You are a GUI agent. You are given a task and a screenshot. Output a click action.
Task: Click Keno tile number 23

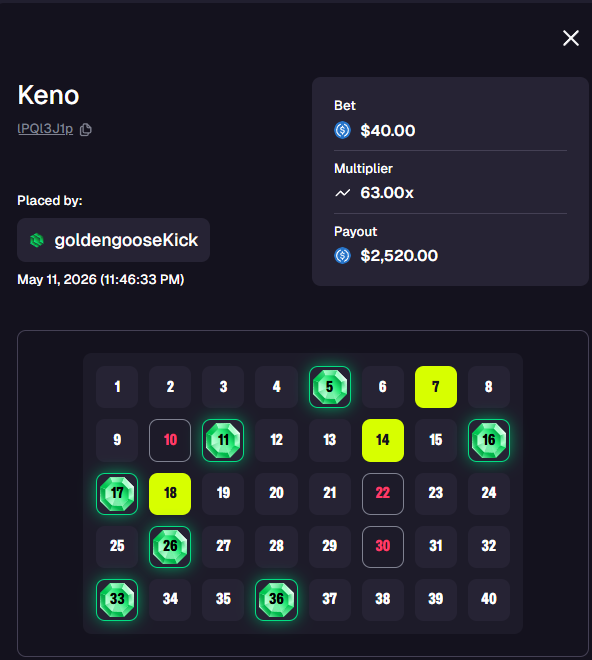click(x=436, y=493)
